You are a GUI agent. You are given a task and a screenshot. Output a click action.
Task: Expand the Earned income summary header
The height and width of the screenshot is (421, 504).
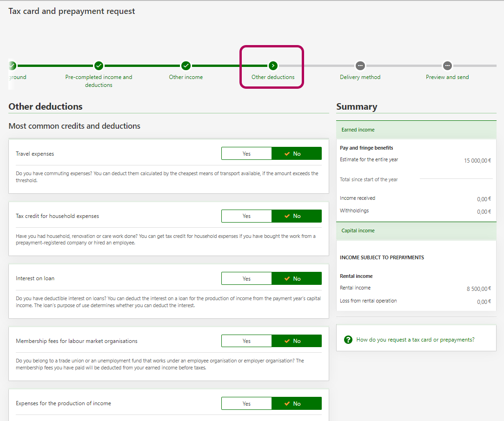[416, 130]
